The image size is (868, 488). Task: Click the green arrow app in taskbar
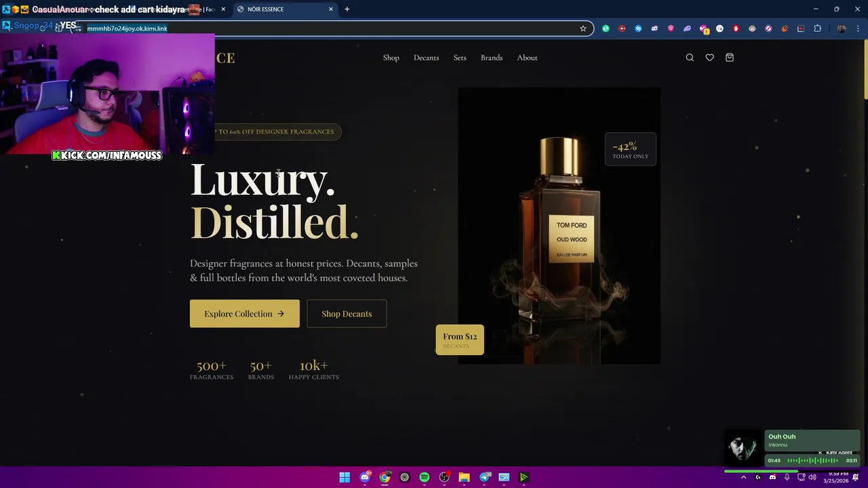pyautogui.click(x=524, y=477)
